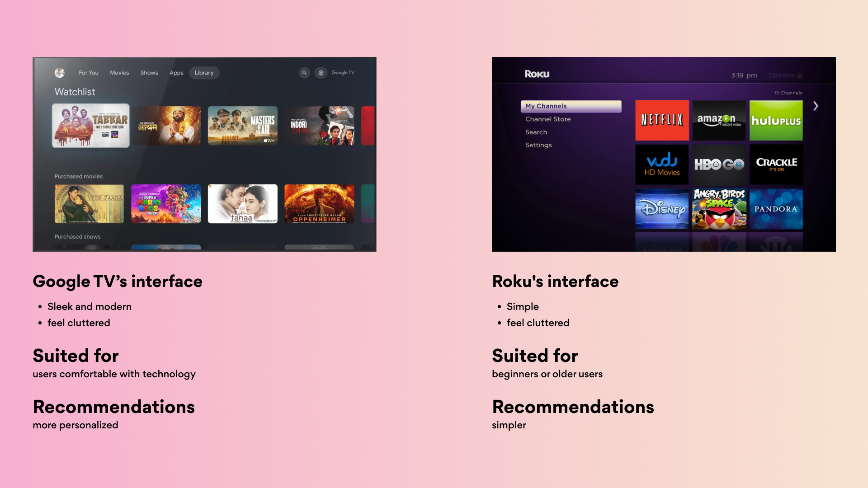Open Settings in the Roku menu

tap(538, 145)
